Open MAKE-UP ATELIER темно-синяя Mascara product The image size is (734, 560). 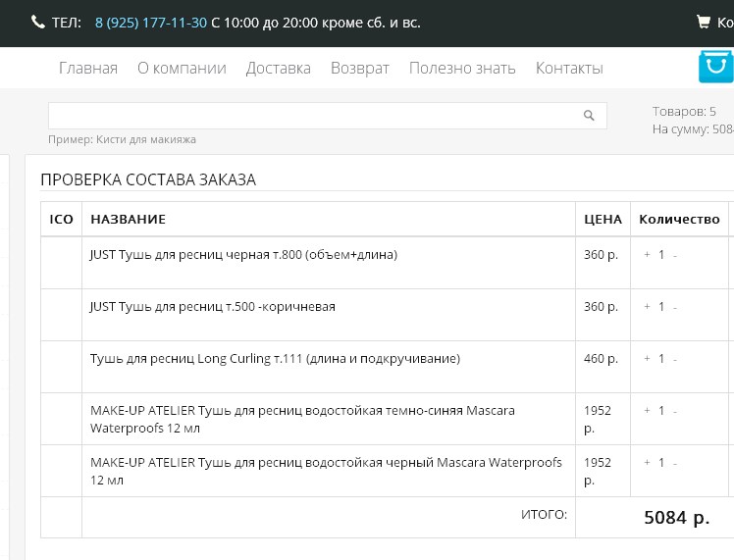[302, 419]
